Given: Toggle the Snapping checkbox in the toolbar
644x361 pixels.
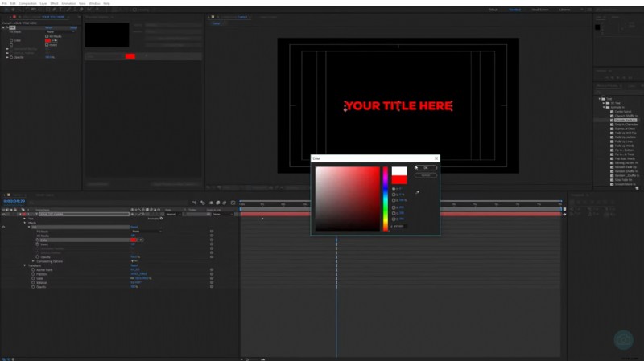Looking at the screenshot, I should click(134, 10).
